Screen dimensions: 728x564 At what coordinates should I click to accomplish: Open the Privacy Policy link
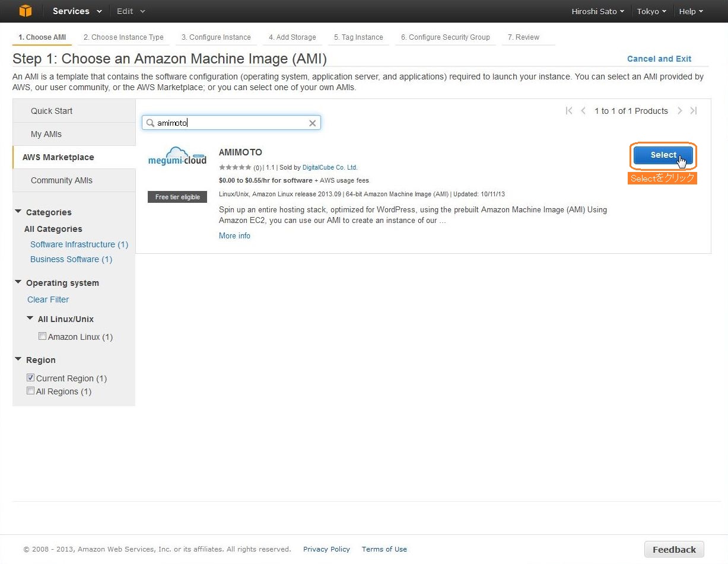point(326,549)
